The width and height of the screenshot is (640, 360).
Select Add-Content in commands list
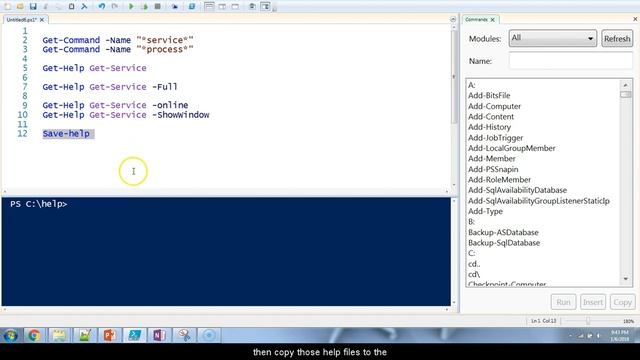491,117
